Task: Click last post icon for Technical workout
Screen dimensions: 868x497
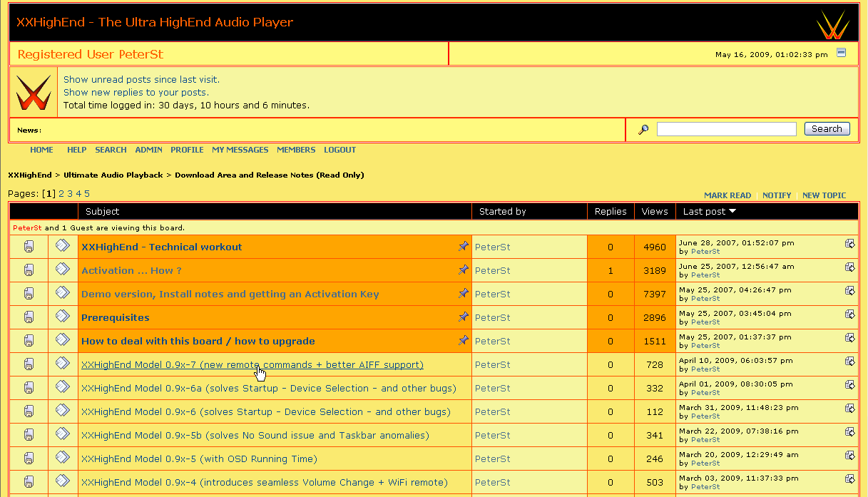Action: click(x=850, y=244)
